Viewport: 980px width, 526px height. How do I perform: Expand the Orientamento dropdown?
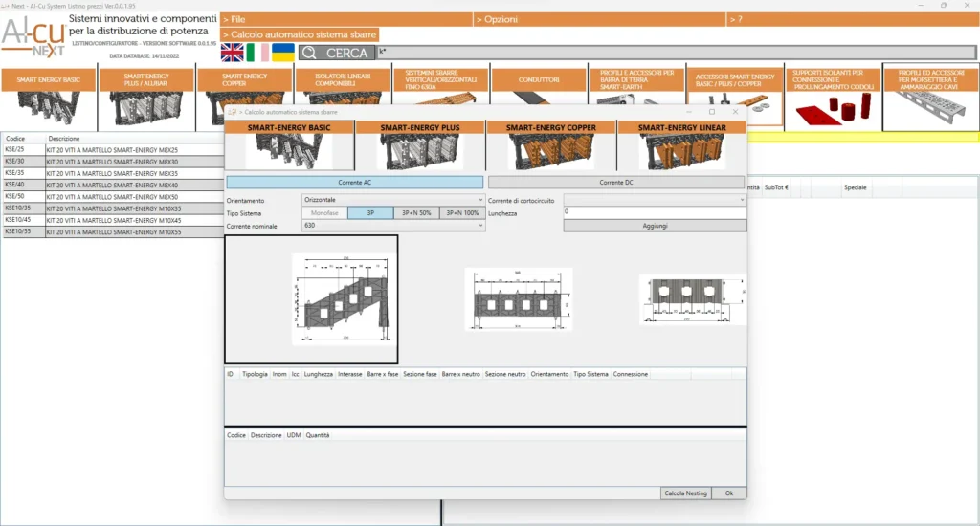tap(393, 200)
